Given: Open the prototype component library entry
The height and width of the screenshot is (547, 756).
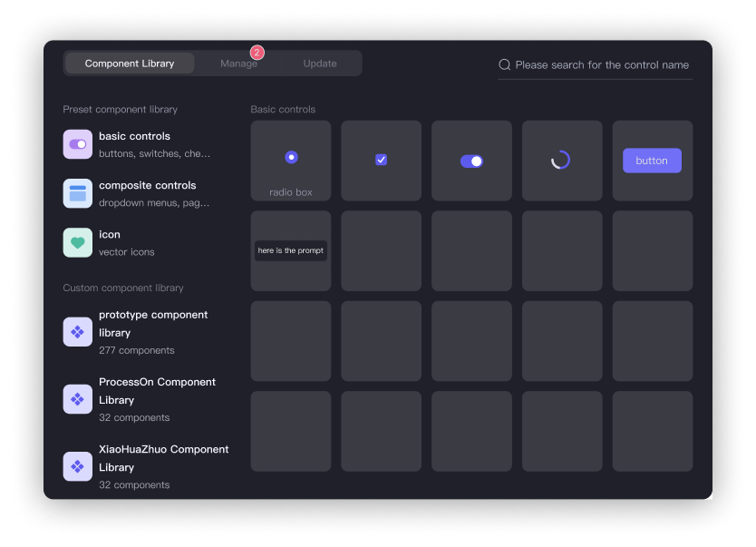Looking at the screenshot, I should click(152, 332).
